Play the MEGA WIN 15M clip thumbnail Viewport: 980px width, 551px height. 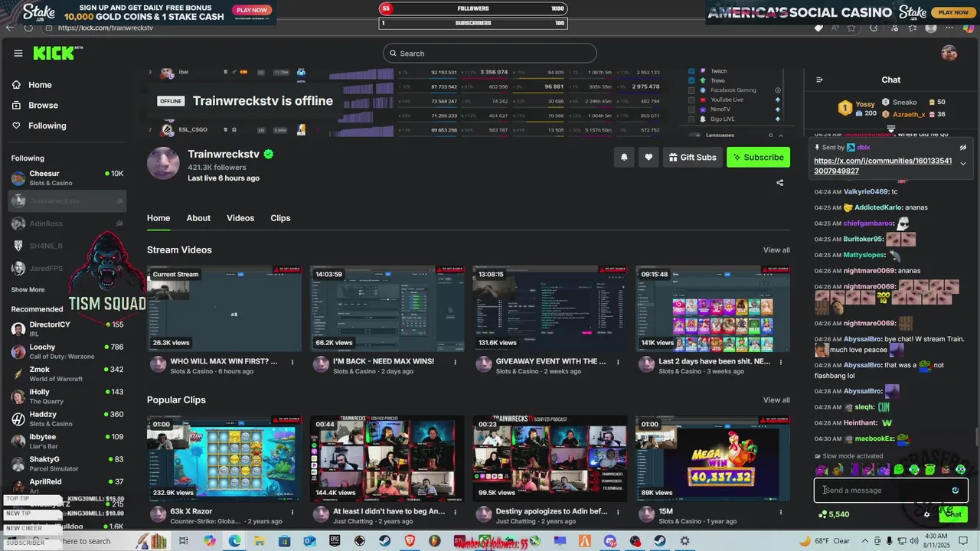pos(713,458)
